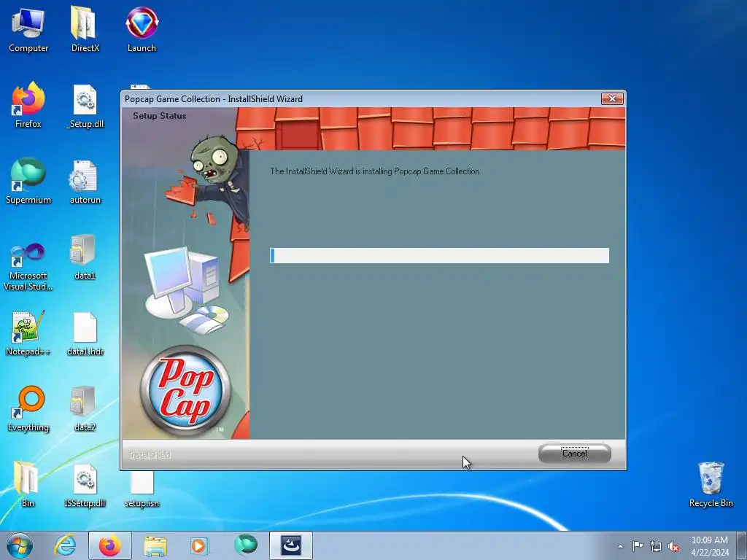Open Windows Media Player from taskbar
This screenshot has width=747, height=560.
(199, 545)
